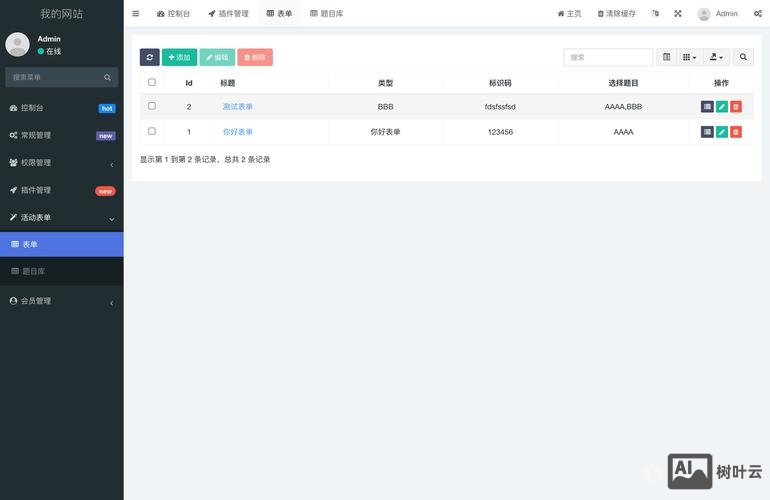Open 常规管理 in sidebar menu
Viewport: 770px width, 500px height.
click(62, 136)
